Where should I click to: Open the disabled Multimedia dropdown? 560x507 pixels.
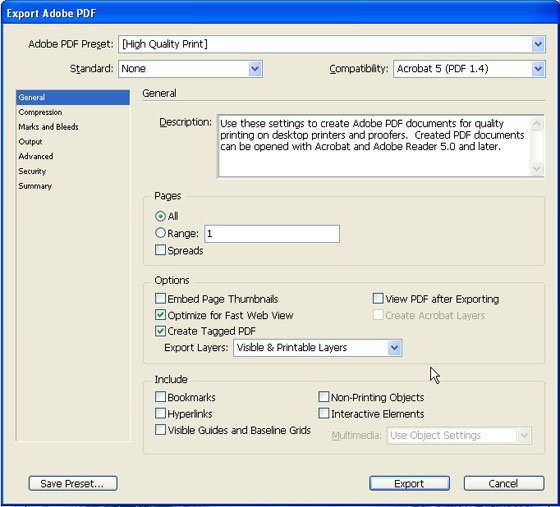tap(459, 436)
